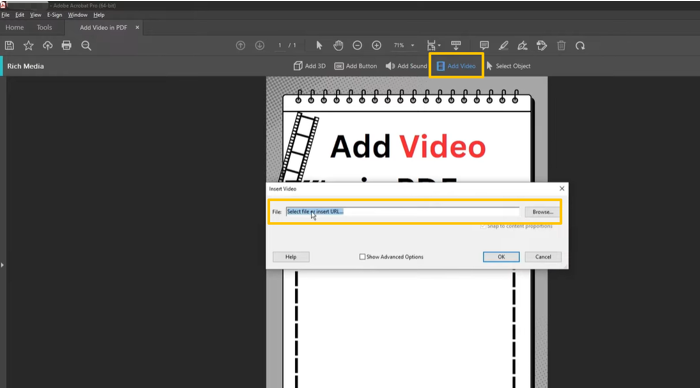Go to previous page arrow

(240, 46)
